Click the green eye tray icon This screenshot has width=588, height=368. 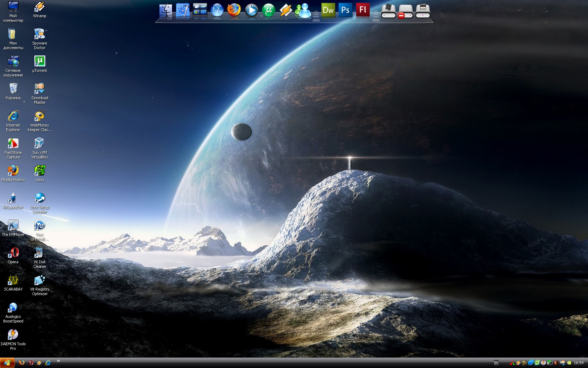point(537,363)
